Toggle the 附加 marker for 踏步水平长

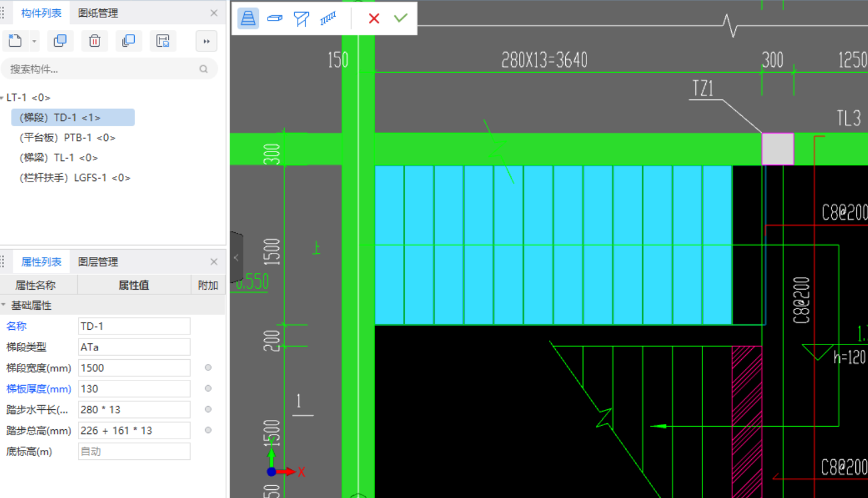point(208,409)
